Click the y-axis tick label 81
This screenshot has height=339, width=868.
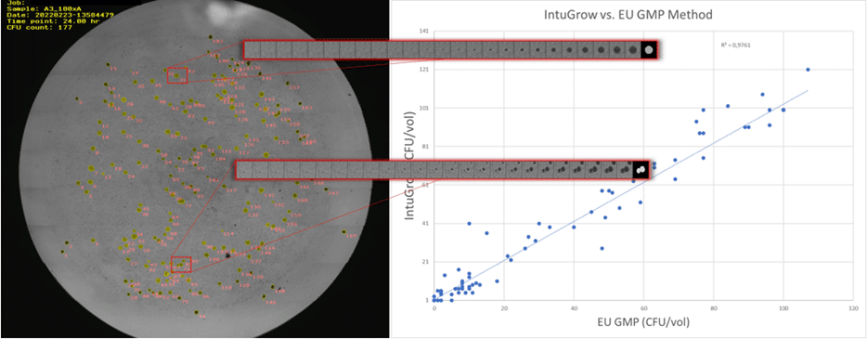[x=425, y=147]
